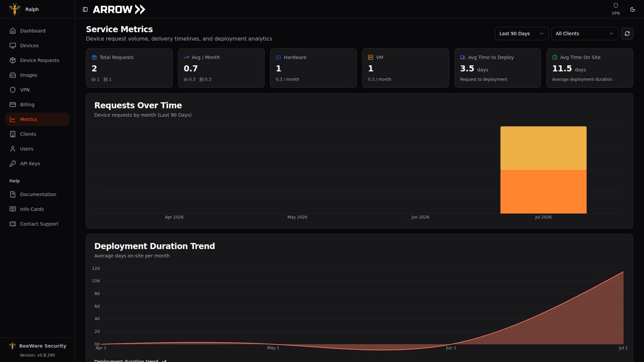Click the Total Requests cube icon

[94, 57]
